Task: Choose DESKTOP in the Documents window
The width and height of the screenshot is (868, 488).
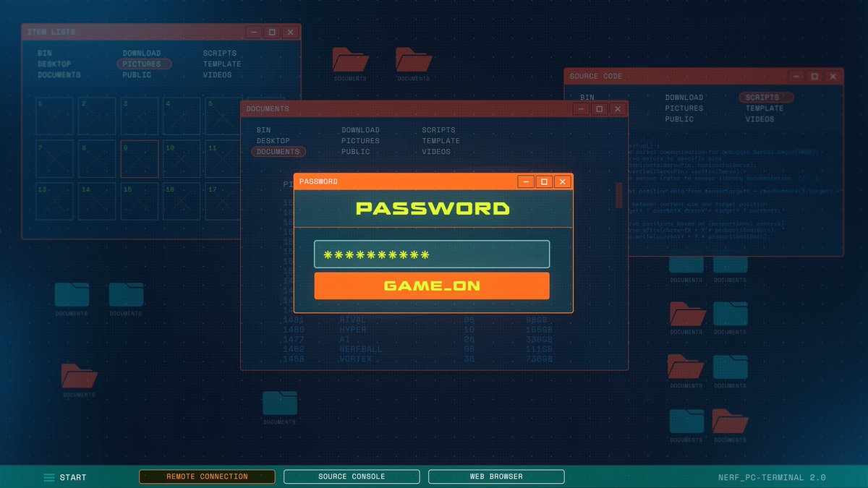Action: pyautogui.click(x=273, y=141)
